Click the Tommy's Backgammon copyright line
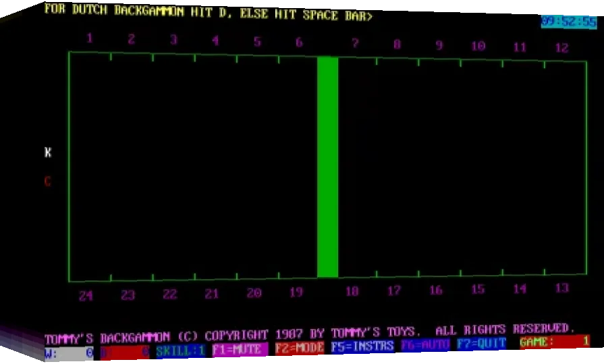Viewport: 604px width, 364px height. coord(310,334)
